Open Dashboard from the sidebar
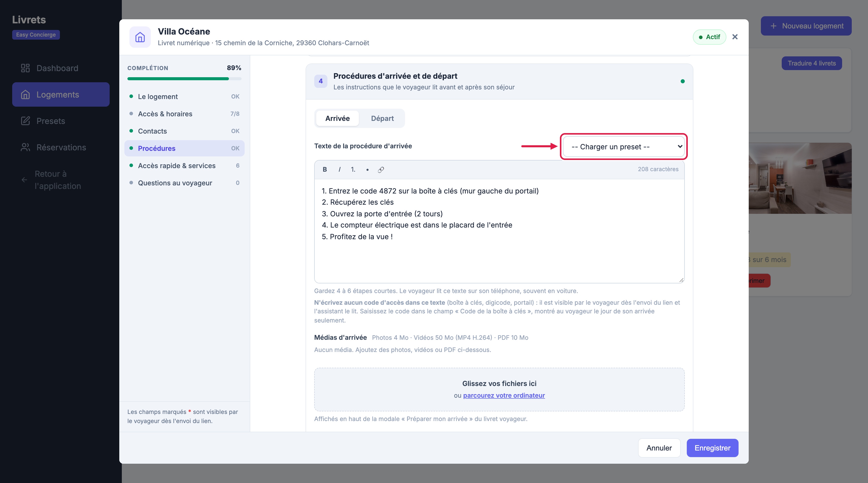This screenshot has height=483, width=868. 61,68
